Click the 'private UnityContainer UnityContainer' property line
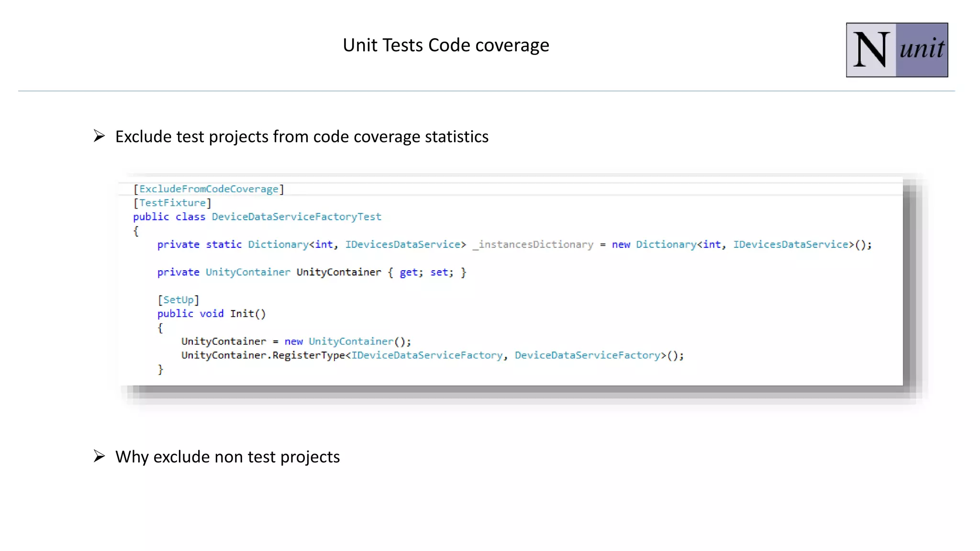This screenshot has width=980, height=551. (x=312, y=272)
